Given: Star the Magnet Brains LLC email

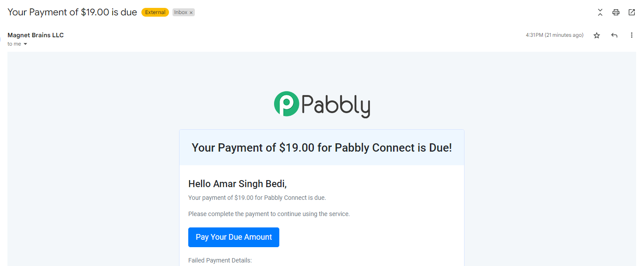Looking at the screenshot, I should (597, 35).
